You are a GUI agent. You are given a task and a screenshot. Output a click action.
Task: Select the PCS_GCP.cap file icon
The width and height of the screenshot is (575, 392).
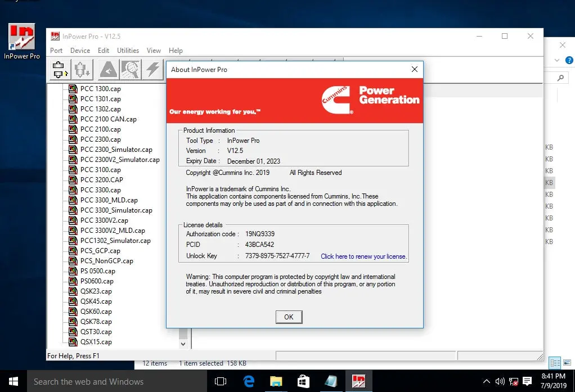click(x=73, y=251)
